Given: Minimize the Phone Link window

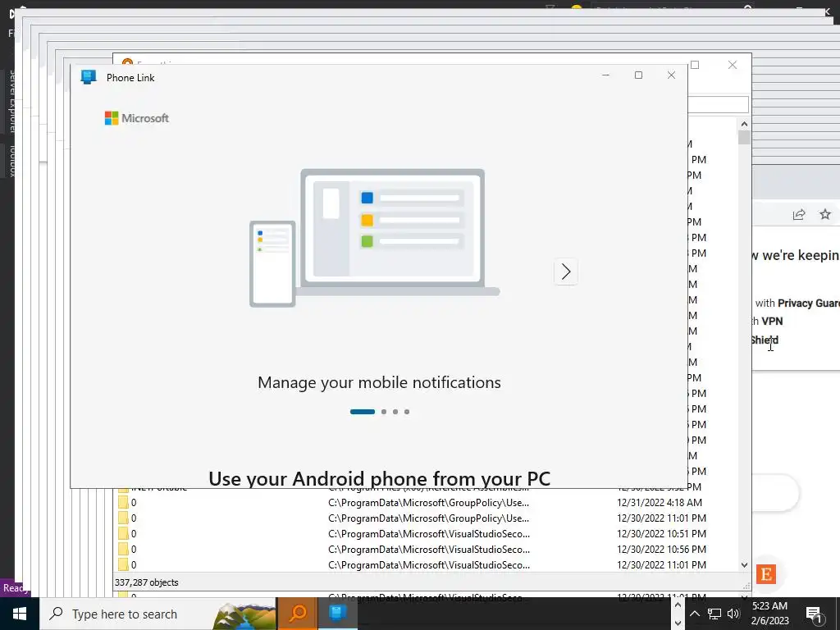Looking at the screenshot, I should coord(605,75).
